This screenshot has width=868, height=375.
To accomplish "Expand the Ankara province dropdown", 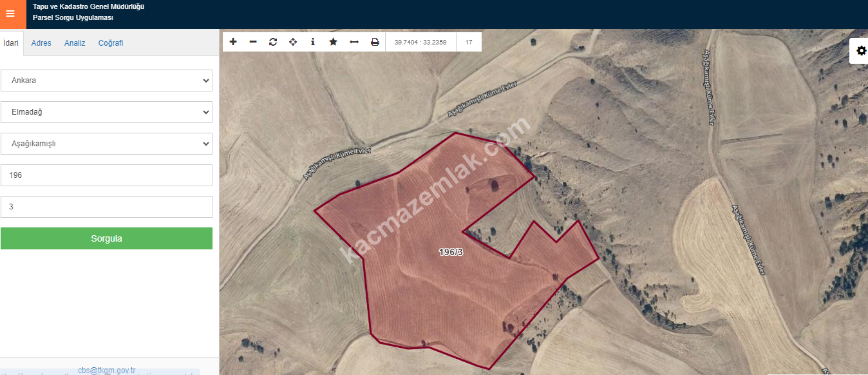I will click(x=106, y=81).
